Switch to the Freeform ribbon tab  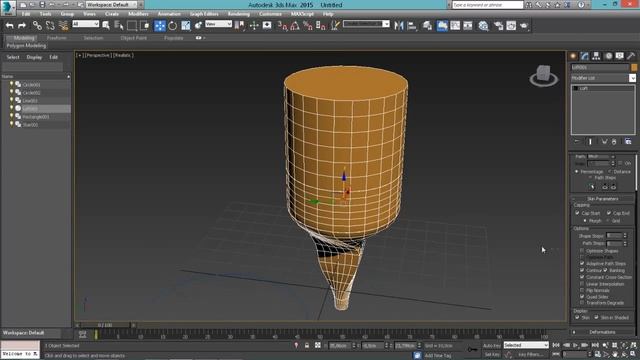(57, 38)
